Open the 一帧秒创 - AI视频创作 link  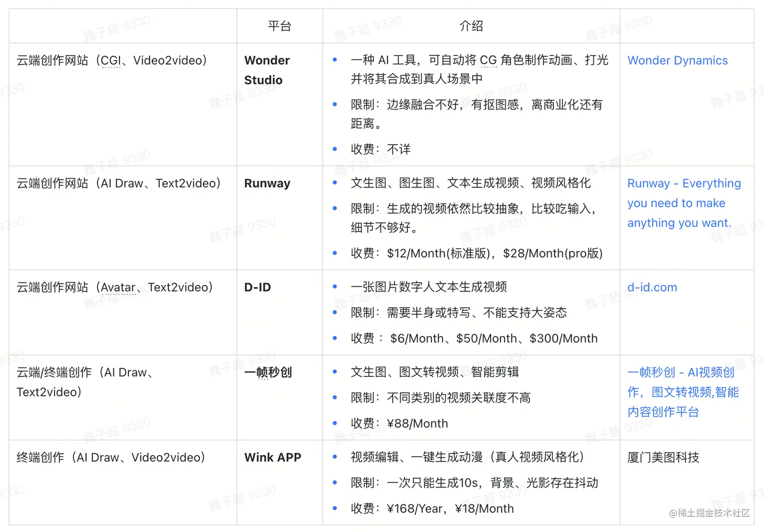point(683,392)
